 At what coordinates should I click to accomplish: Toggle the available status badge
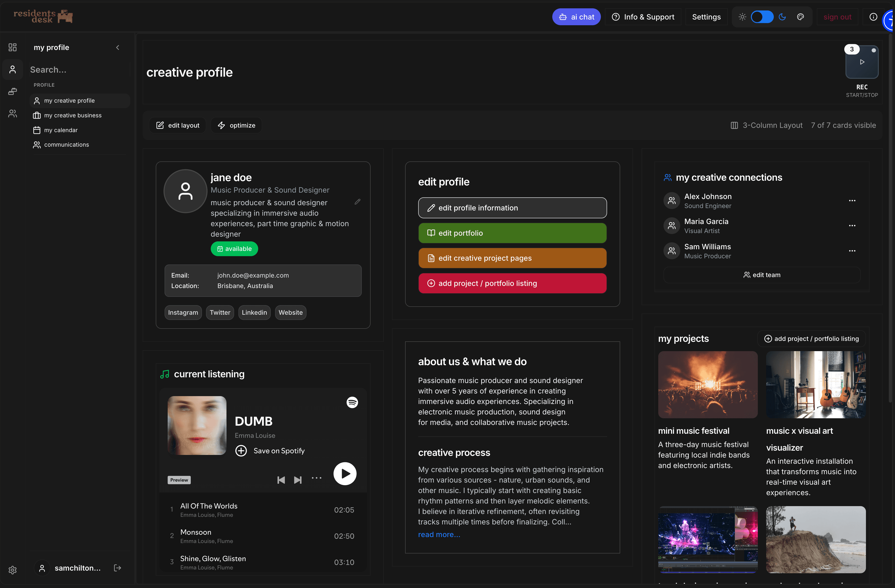(x=234, y=249)
